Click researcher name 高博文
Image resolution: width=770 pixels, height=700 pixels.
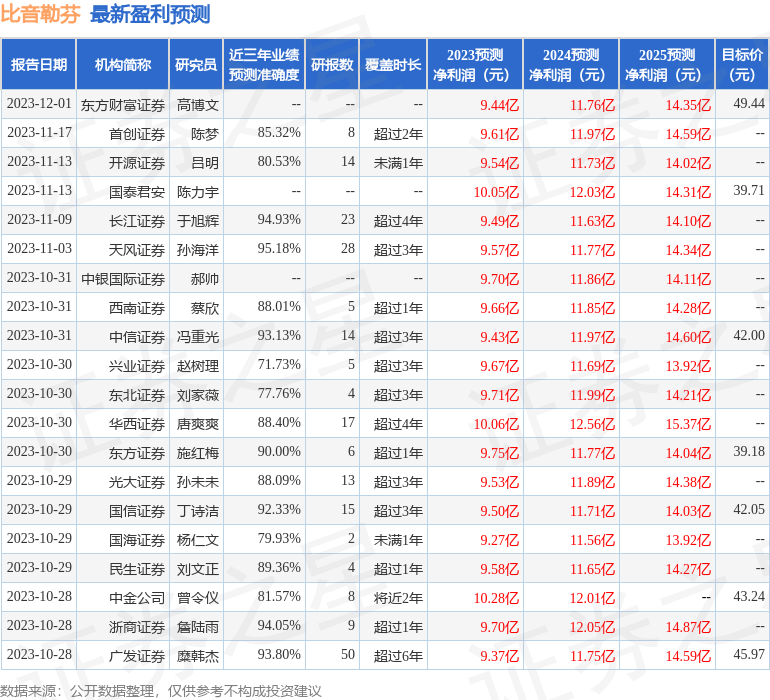[198, 105]
